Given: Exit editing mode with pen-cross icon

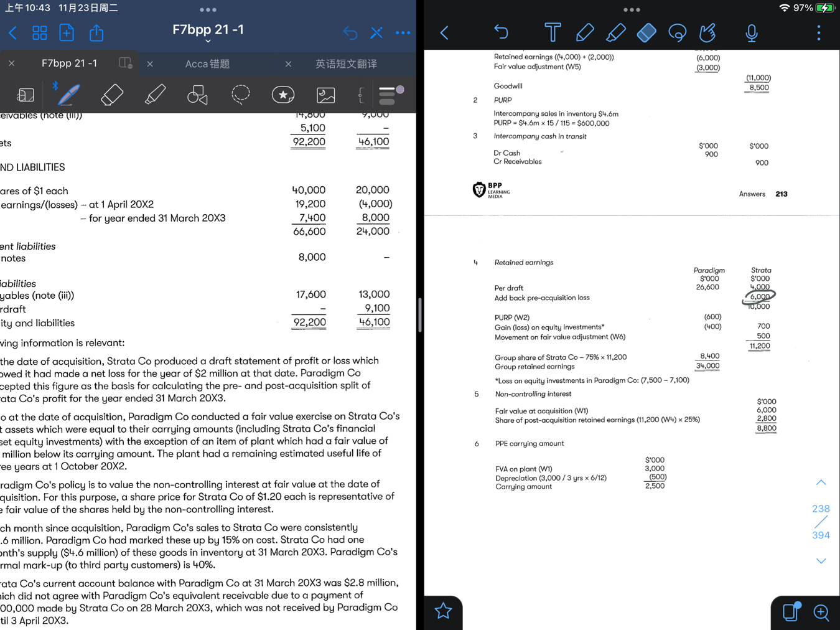Looking at the screenshot, I should 376,33.
